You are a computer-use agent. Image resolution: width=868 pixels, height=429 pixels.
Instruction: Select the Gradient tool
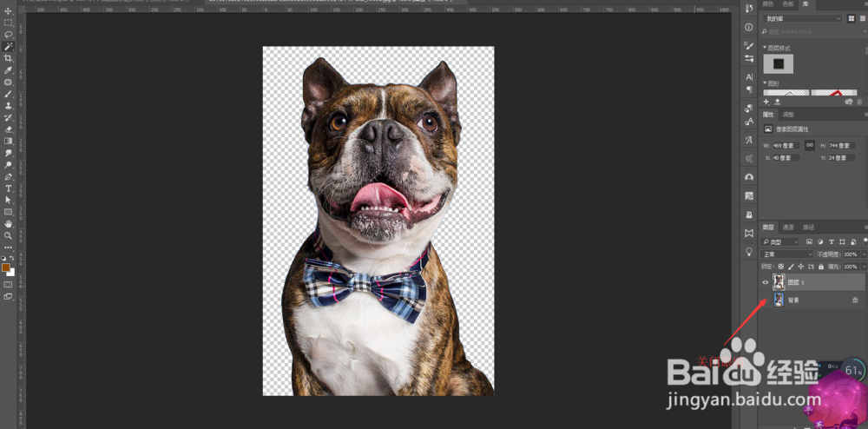click(x=9, y=142)
